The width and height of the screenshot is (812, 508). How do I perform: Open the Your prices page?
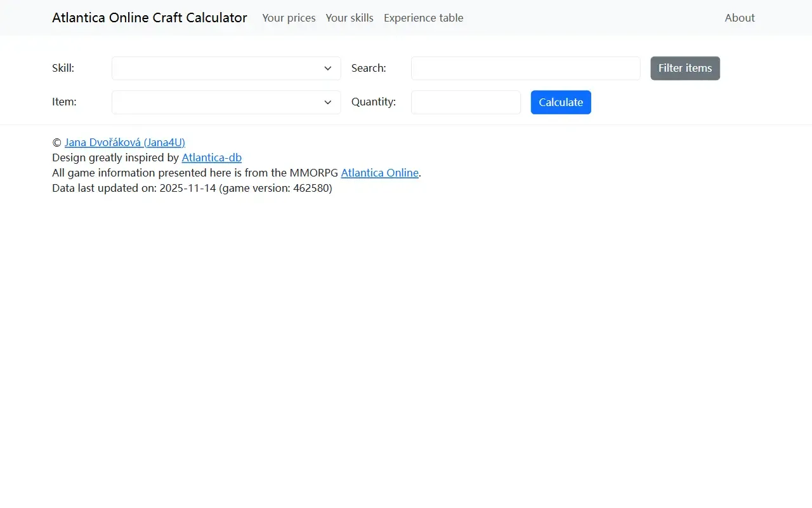click(289, 18)
